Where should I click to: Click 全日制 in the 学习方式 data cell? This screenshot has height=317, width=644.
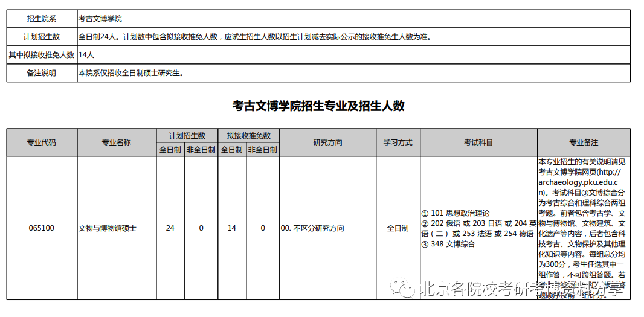pos(398,228)
